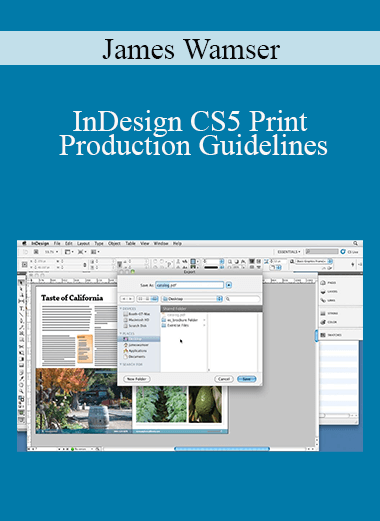
Task: Collapse the Places sidebar section
Action: [121, 333]
